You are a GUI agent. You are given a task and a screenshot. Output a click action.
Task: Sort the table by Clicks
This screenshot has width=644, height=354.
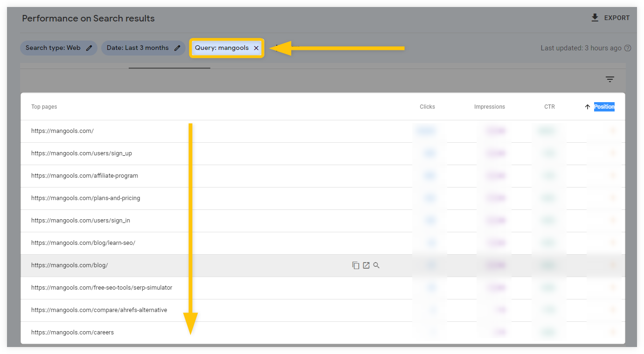427,106
